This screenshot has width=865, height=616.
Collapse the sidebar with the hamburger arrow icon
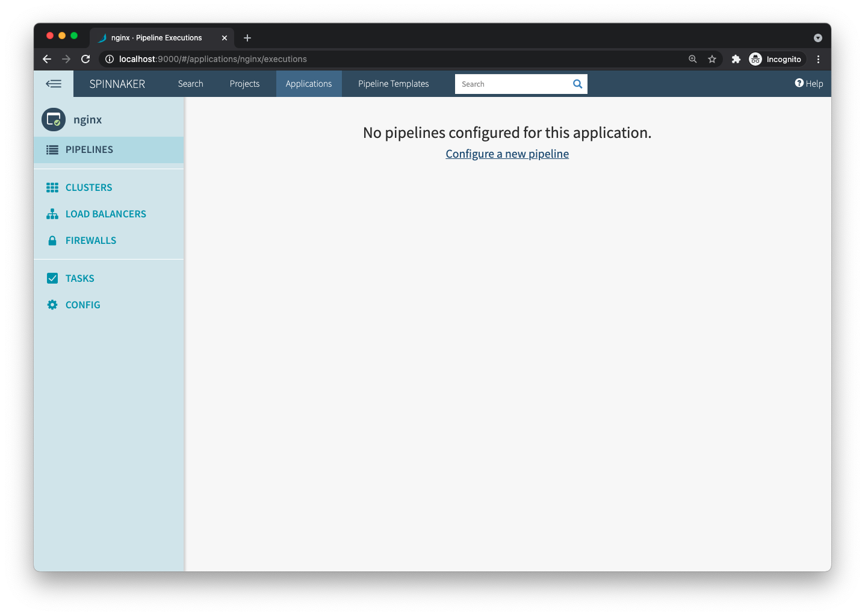click(54, 84)
